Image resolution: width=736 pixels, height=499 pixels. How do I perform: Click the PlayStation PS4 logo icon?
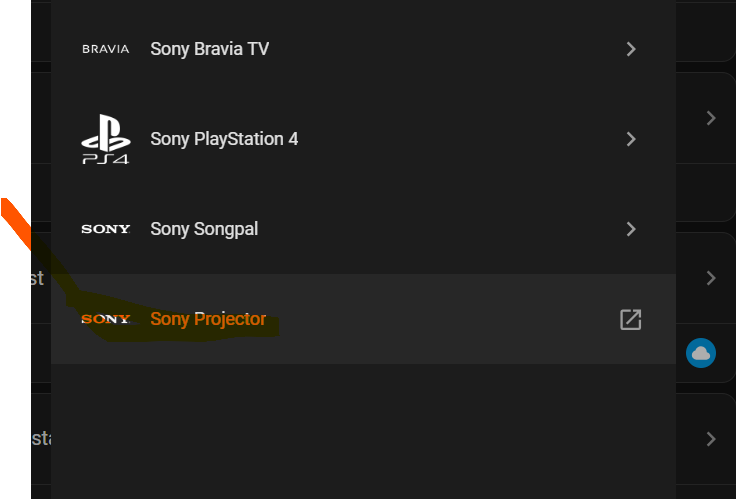click(105, 139)
